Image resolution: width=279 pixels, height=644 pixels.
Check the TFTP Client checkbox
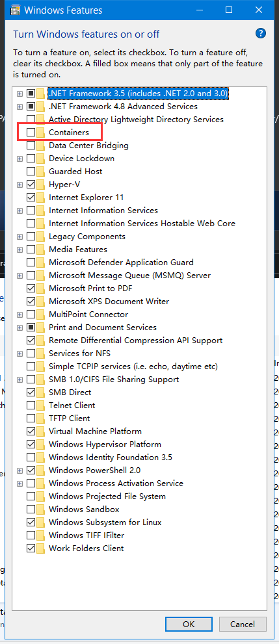pos(31,418)
